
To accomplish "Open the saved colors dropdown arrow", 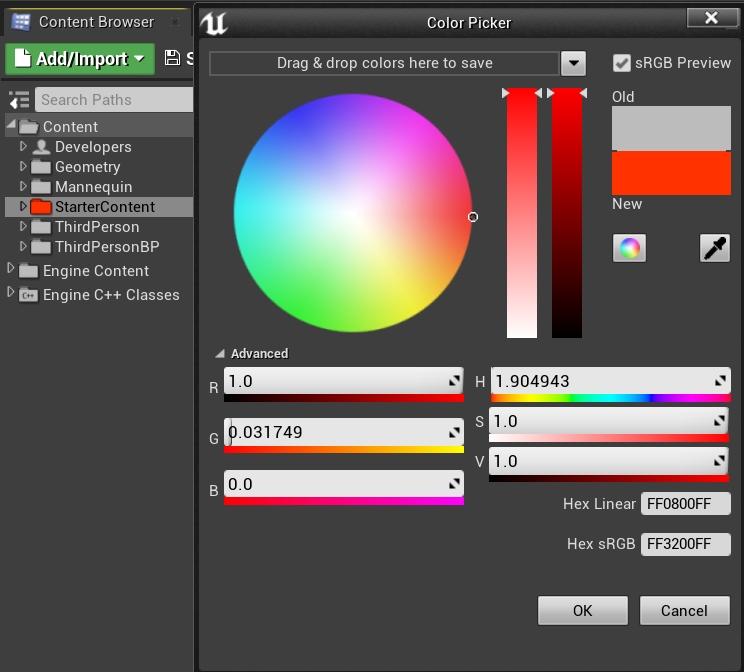I will click(573, 63).
